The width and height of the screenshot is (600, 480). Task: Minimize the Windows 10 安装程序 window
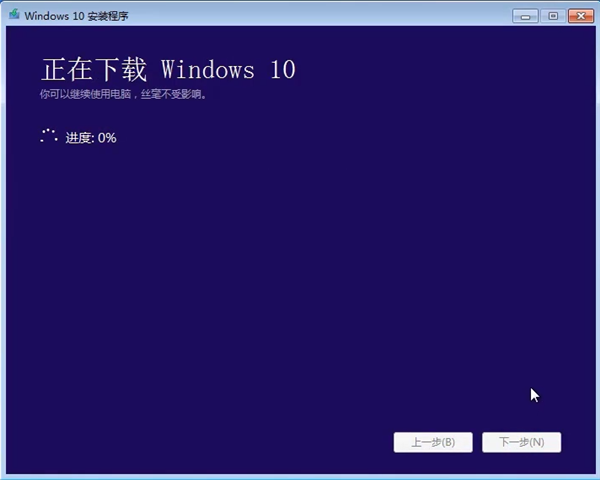click(x=526, y=16)
